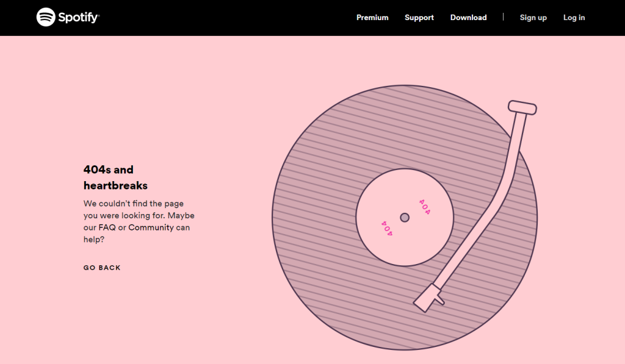Image resolution: width=625 pixels, height=364 pixels.
Task: Click the gray spindle at record center
Action: point(404,218)
